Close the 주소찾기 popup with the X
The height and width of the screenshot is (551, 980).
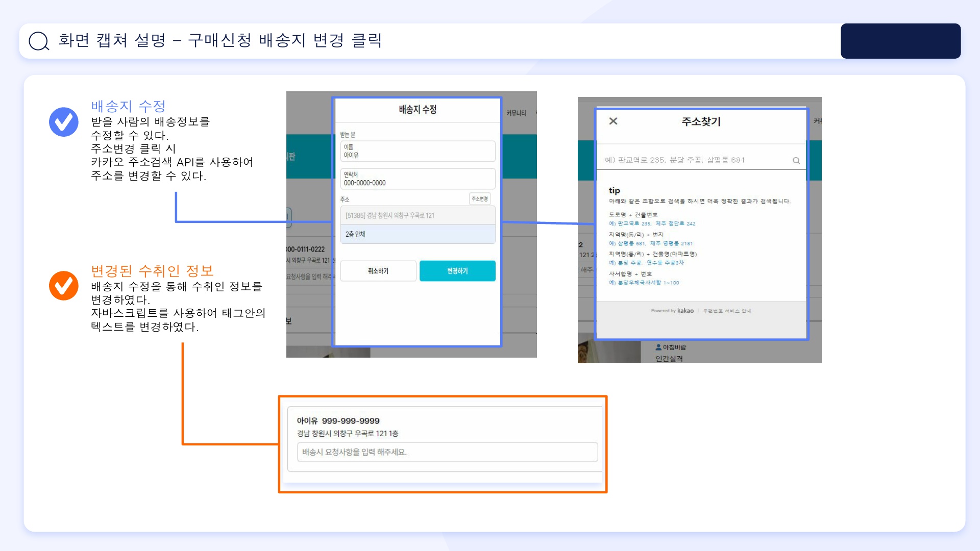(614, 121)
